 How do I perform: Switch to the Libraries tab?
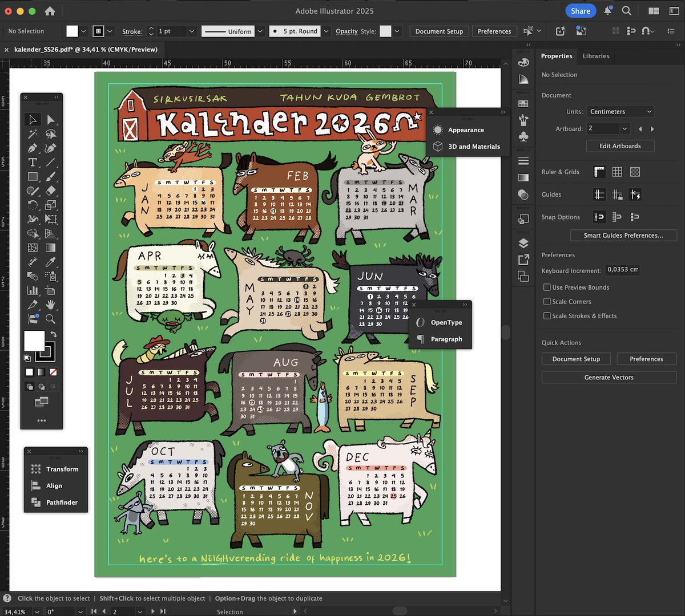(x=596, y=56)
